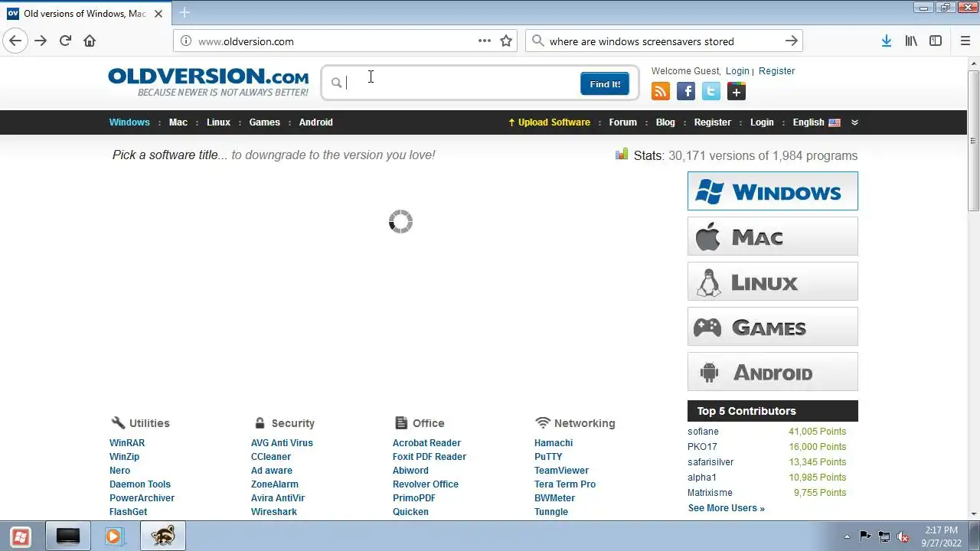Screen dimensions: 980x551
Task: Click the large Linux platform button
Action: (773, 282)
